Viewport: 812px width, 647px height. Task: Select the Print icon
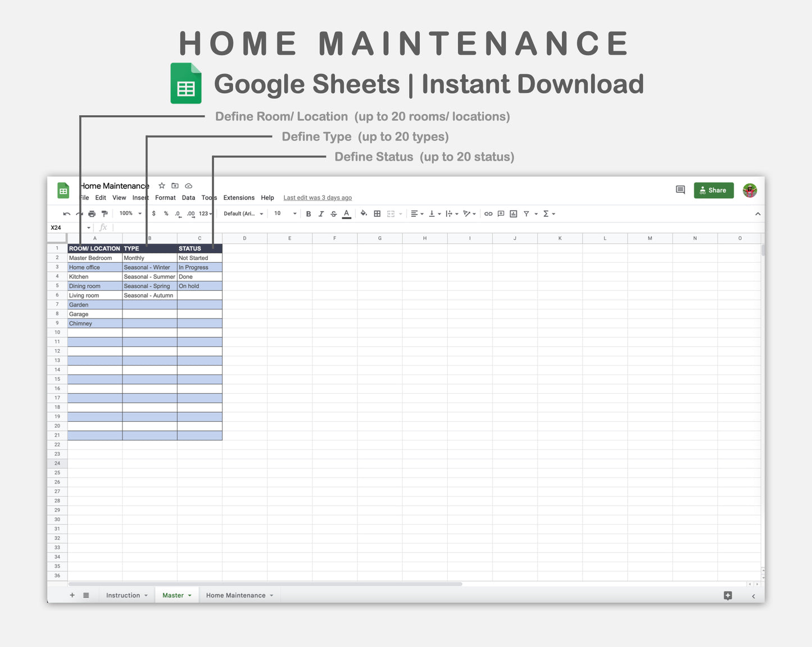[x=92, y=213]
